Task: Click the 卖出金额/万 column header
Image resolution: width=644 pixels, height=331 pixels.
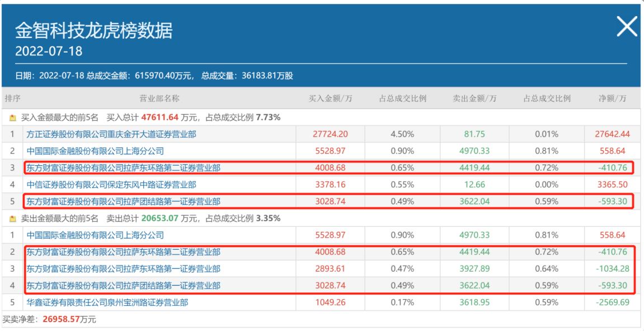Action: tap(474, 99)
